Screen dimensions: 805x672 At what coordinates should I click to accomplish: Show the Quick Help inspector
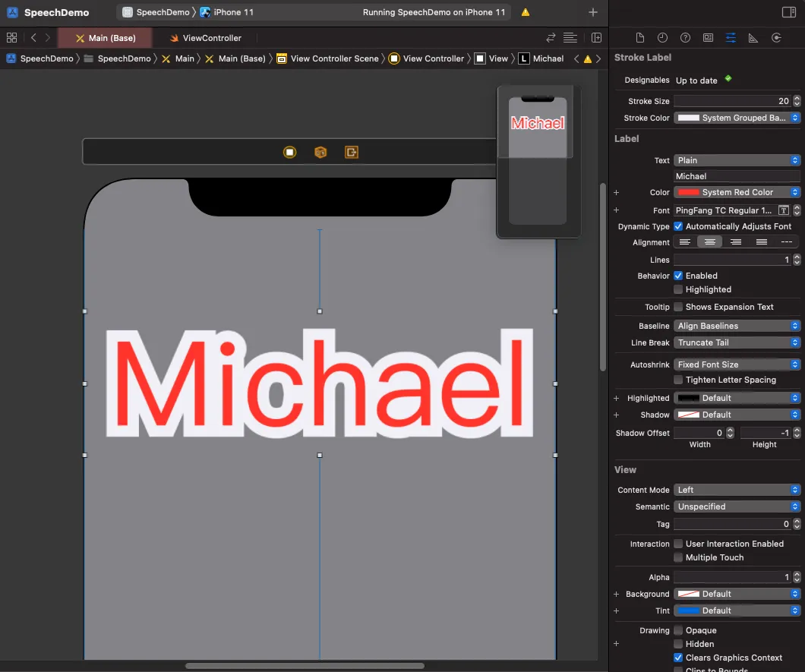685,38
